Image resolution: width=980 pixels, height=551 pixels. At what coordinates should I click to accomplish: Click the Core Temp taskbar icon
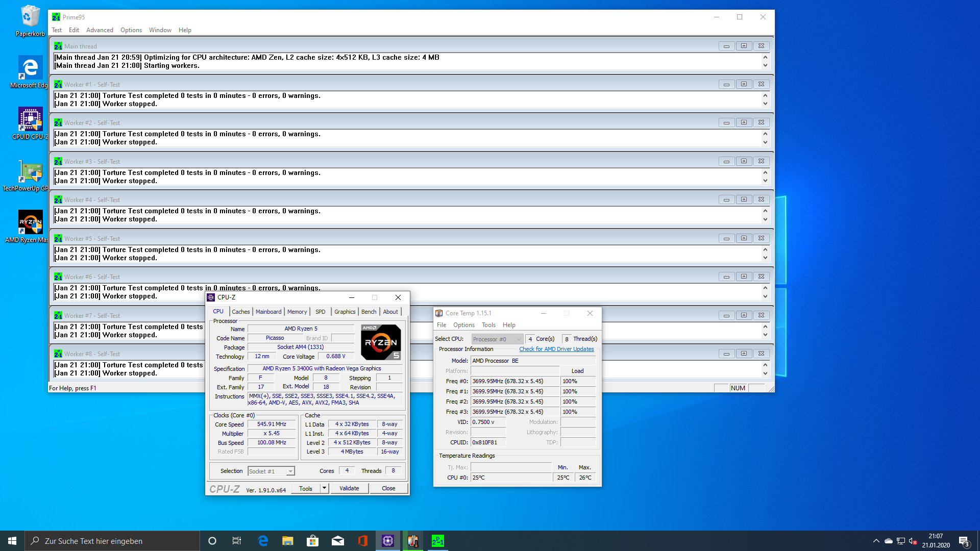pos(413,541)
